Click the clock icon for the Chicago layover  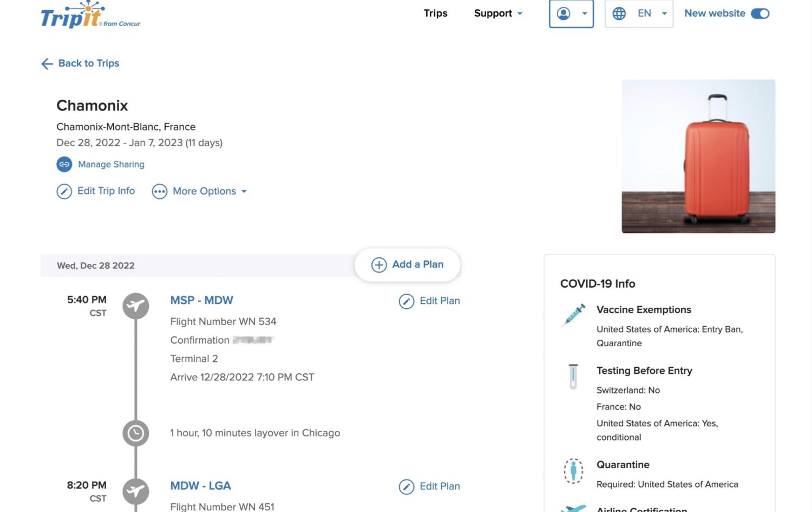tap(135, 433)
